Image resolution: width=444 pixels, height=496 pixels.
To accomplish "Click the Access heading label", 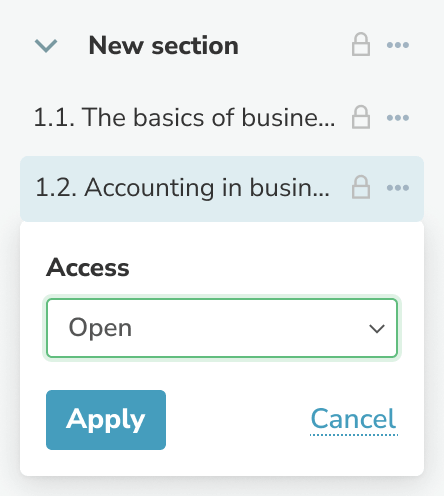I will 88,268.
